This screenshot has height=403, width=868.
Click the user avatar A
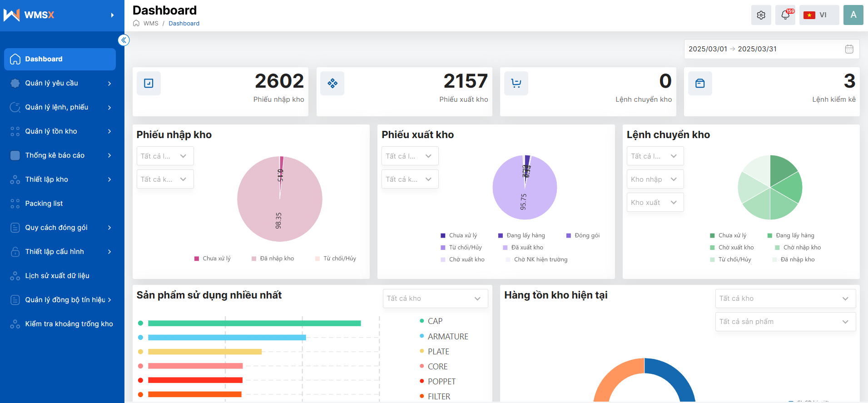853,15
